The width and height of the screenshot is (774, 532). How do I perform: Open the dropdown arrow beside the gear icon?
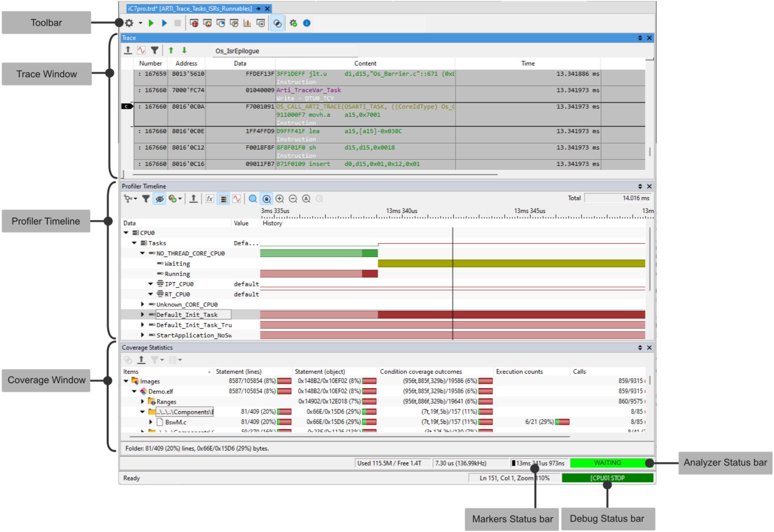point(140,23)
